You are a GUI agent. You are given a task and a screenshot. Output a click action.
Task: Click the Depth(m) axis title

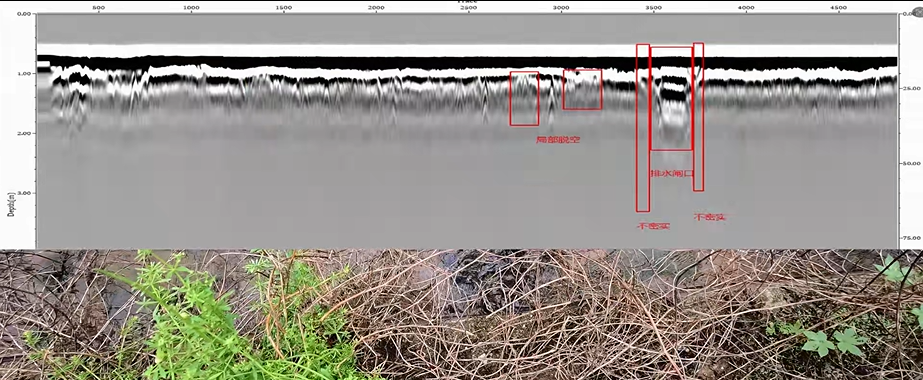pos(11,204)
